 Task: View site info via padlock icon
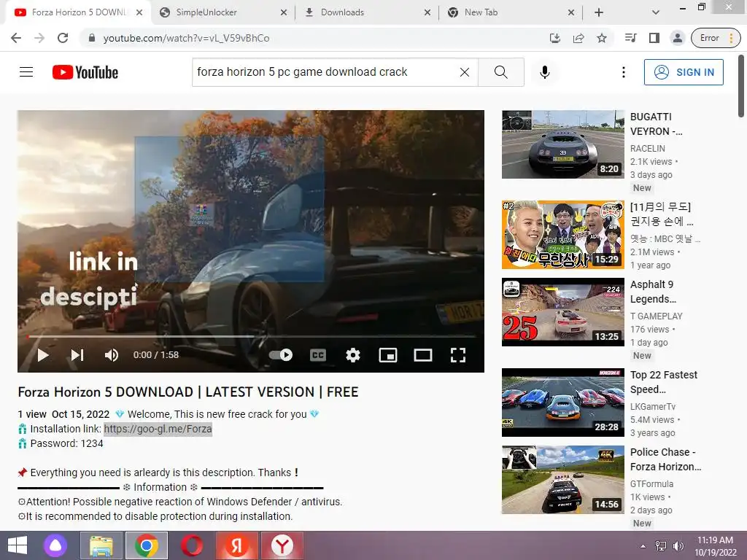(92, 38)
